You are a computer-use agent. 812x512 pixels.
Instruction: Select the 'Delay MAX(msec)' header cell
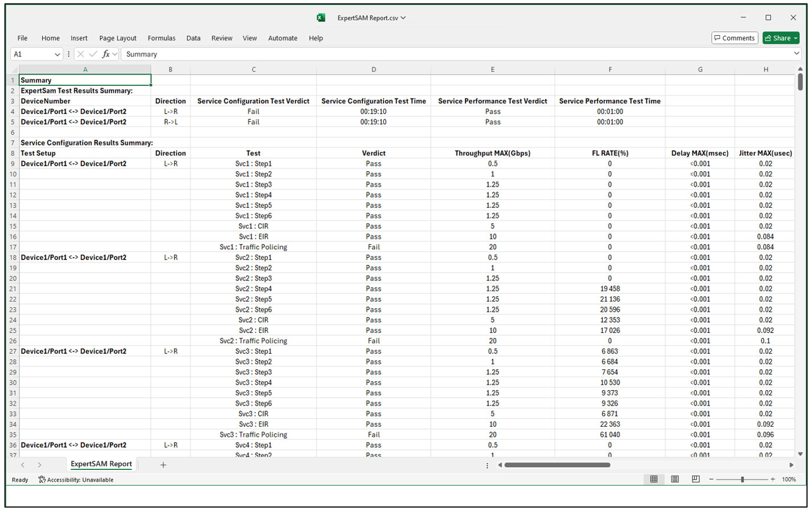(x=700, y=153)
